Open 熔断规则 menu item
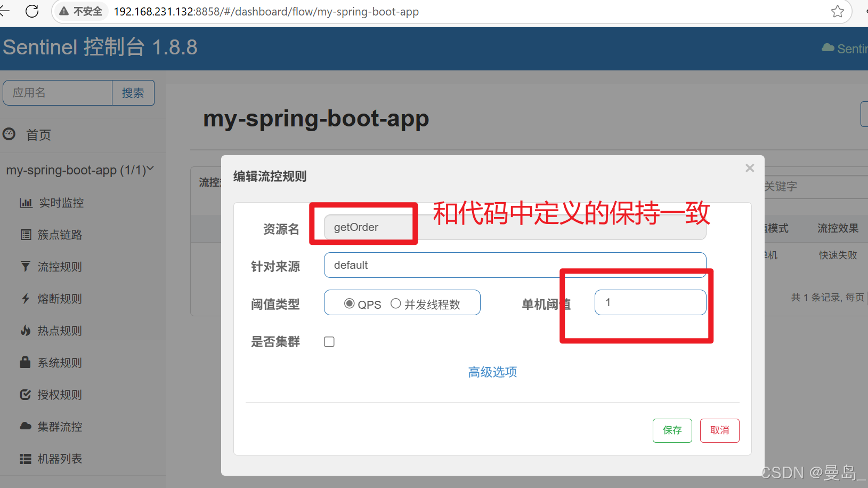Screen dimensions: 868x488 tap(60, 299)
